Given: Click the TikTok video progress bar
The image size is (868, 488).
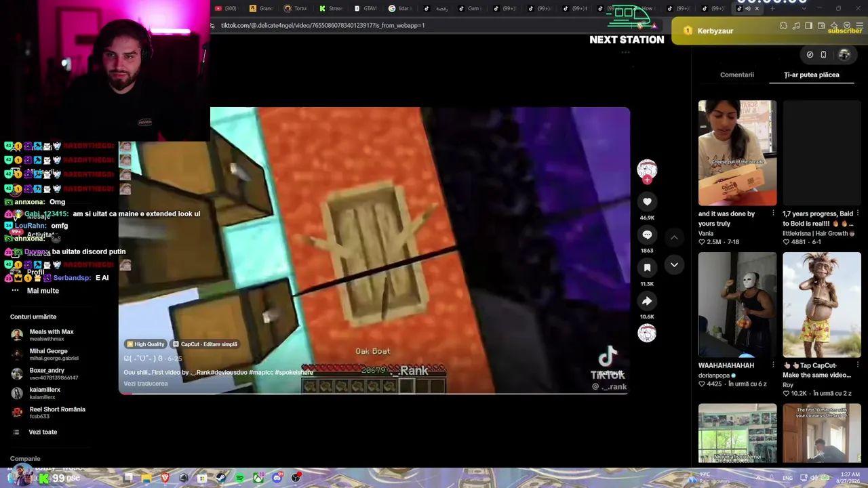Looking at the screenshot, I should pyautogui.click(x=374, y=394).
